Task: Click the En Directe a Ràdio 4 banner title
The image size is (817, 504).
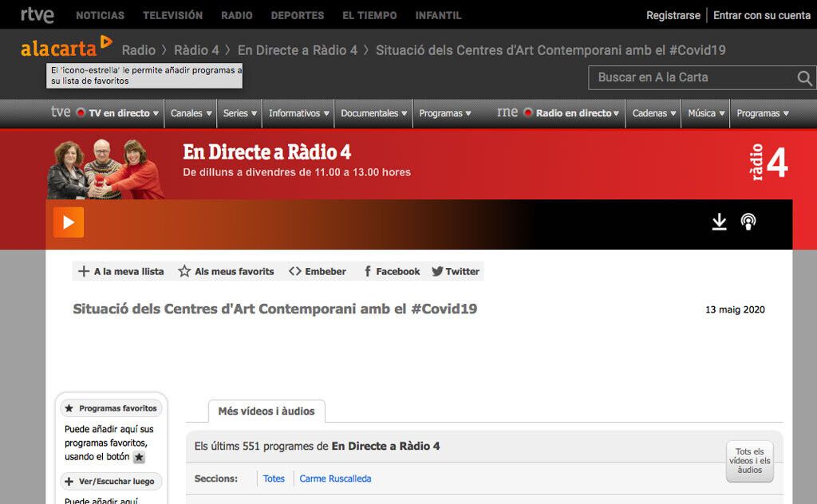Action: pos(266,152)
